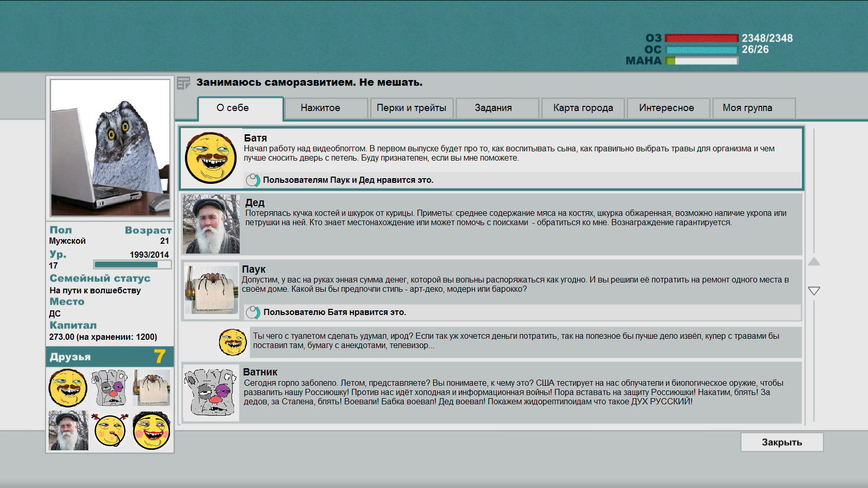Screen dimensions: 868x488
Task: Click the experience value "1993/2014"
Action: click(x=149, y=255)
